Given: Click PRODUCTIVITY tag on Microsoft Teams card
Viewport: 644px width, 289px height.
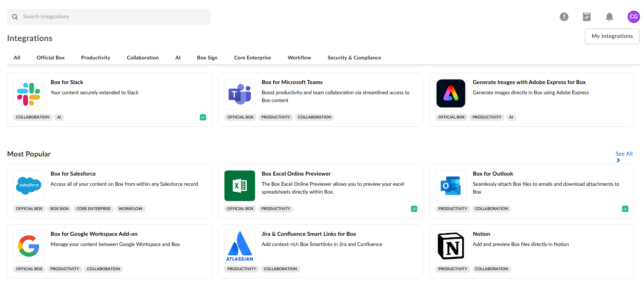Looking at the screenshot, I should 276,117.
